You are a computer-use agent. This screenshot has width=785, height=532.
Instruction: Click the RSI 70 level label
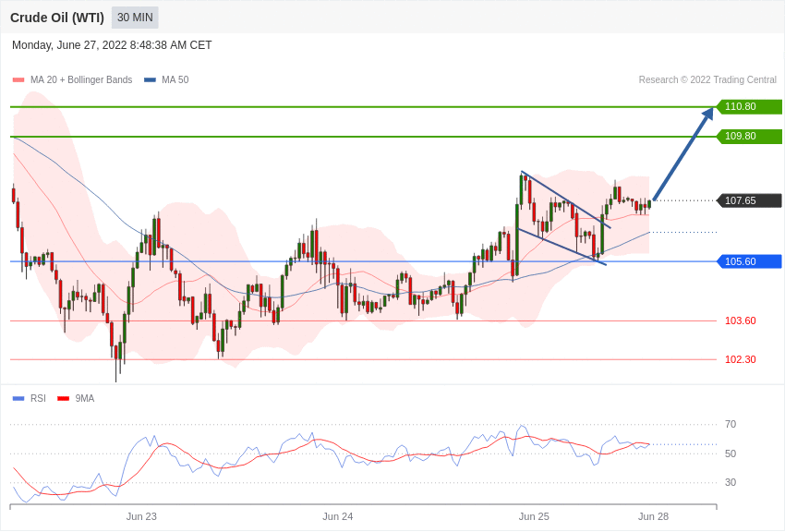click(x=731, y=425)
